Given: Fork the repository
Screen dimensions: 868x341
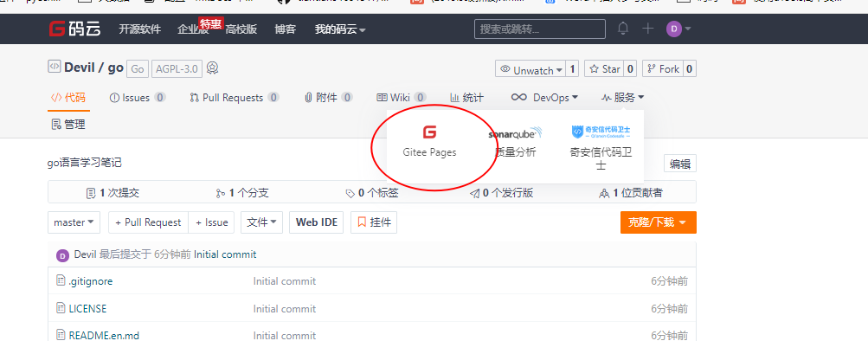Looking at the screenshot, I should point(663,69).
